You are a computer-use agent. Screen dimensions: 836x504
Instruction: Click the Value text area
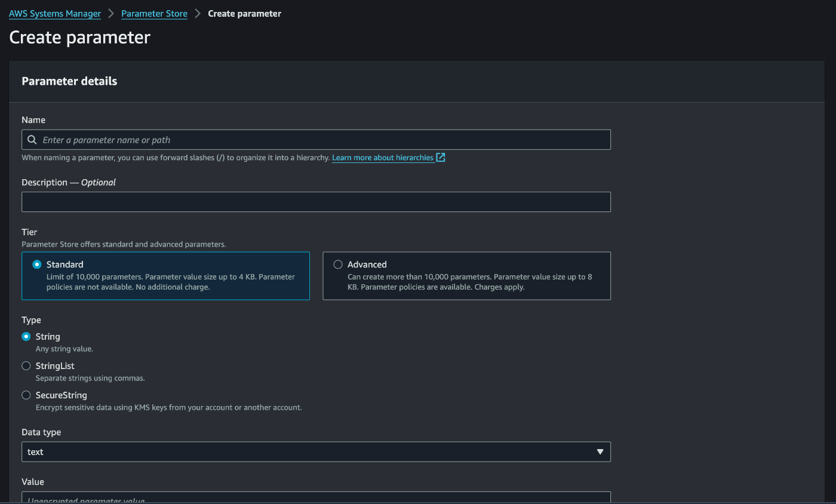[x=315, y=497]
